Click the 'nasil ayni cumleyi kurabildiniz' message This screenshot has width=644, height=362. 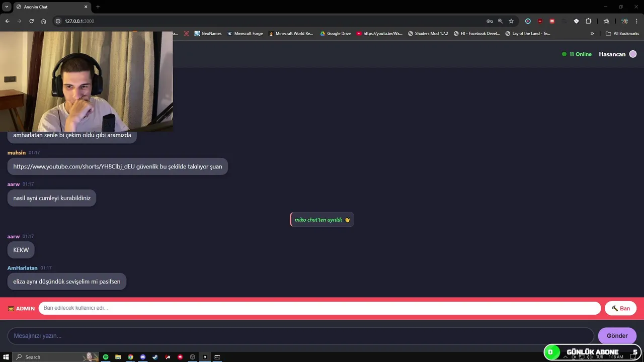52,198
